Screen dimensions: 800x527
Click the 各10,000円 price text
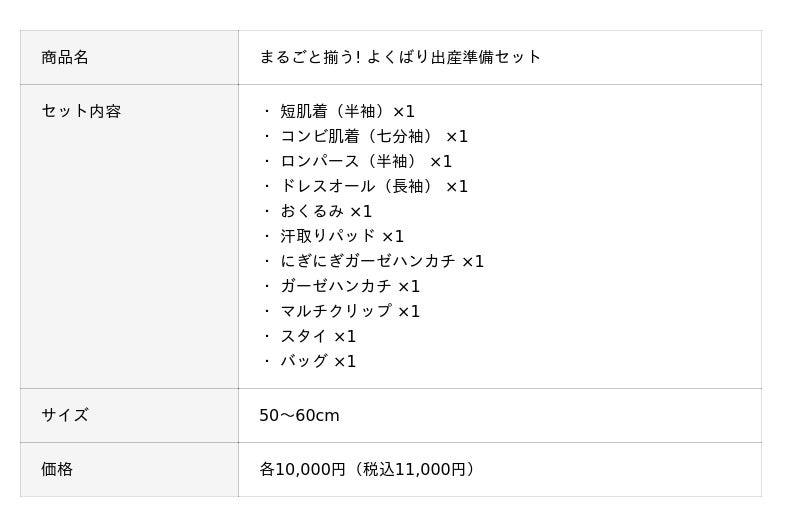[302, 469]
